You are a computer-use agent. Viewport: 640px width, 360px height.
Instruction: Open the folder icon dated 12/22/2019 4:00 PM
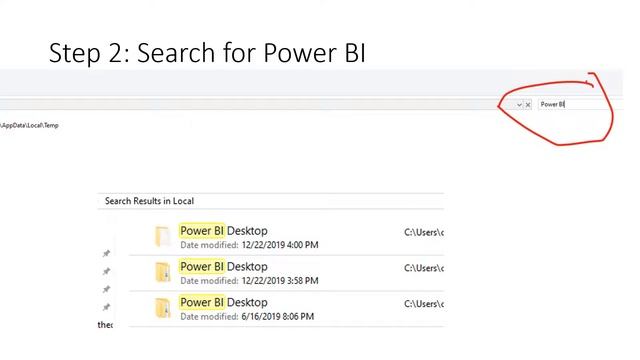(162, 236)
